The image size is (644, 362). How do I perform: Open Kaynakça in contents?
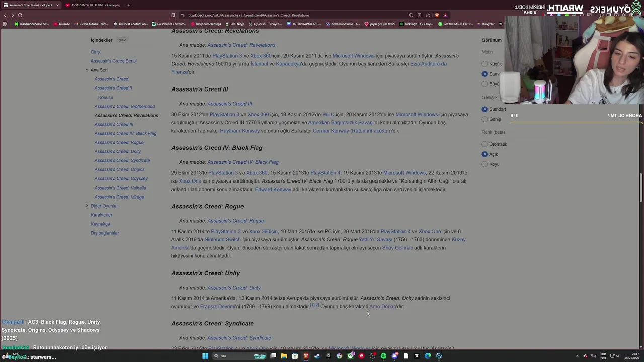[100, 224]
